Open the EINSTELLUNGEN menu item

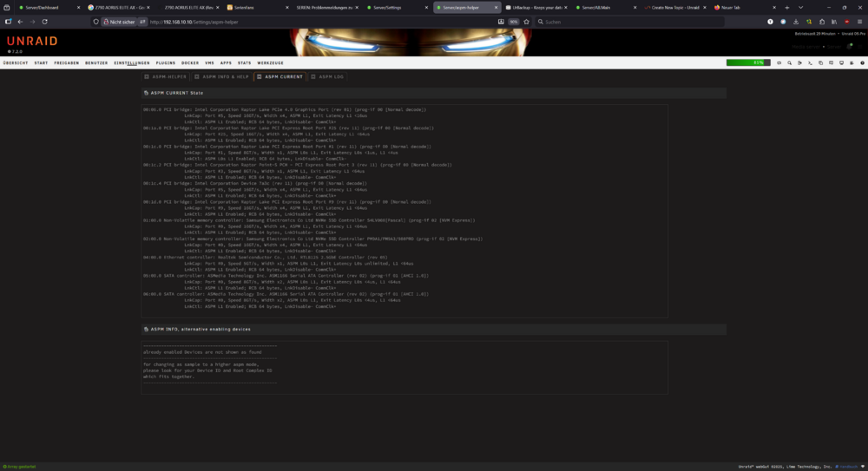[x=132, y=63]
